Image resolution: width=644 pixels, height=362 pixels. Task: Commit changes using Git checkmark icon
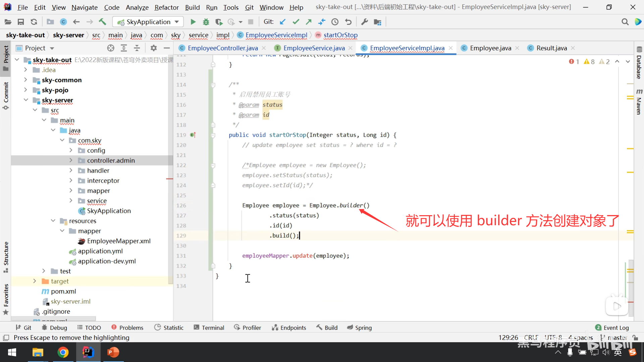[x=296, y=22]
